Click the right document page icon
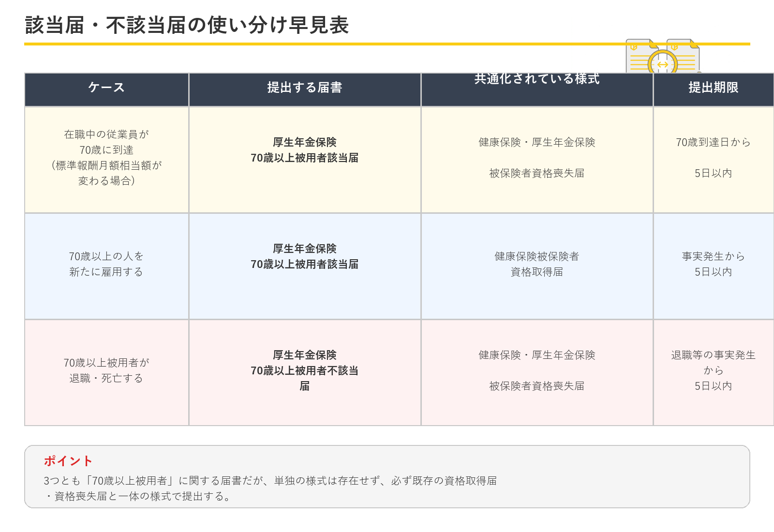The height and width of the screenshot is (532, 774). point(683,56)
